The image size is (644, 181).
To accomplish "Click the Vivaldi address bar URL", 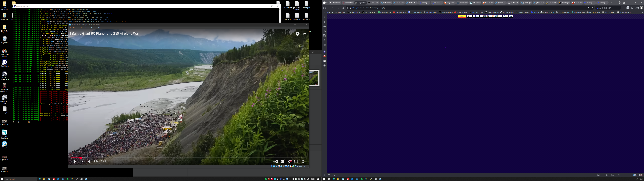I will click(369, 8).
